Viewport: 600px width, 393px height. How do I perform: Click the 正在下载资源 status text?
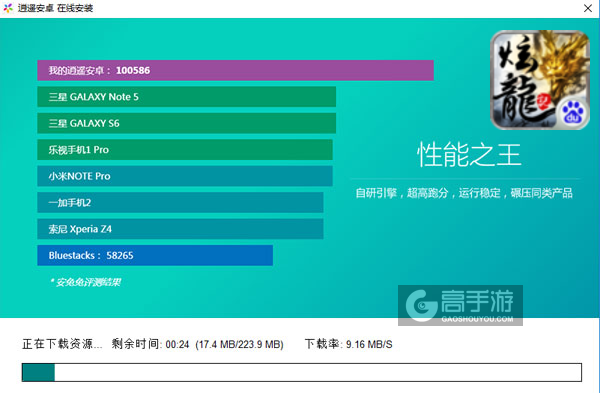tap(62, 344)
